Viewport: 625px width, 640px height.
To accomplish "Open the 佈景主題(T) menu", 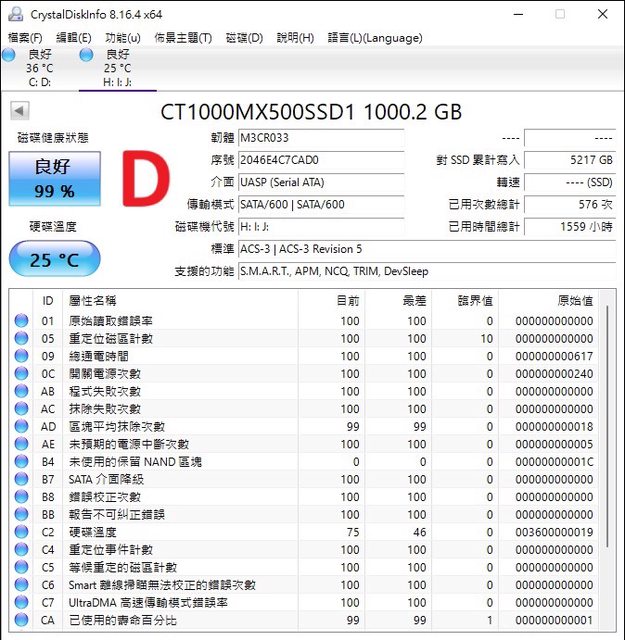I will 183,38.
